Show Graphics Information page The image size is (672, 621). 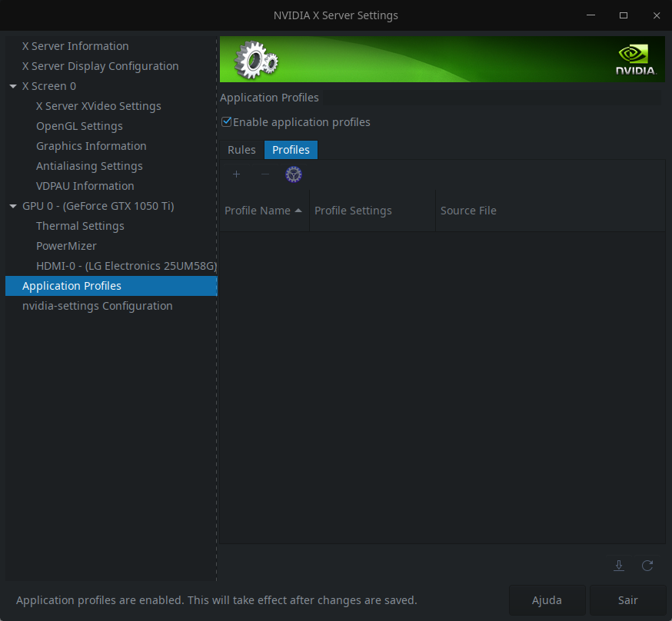click(91, 146)
